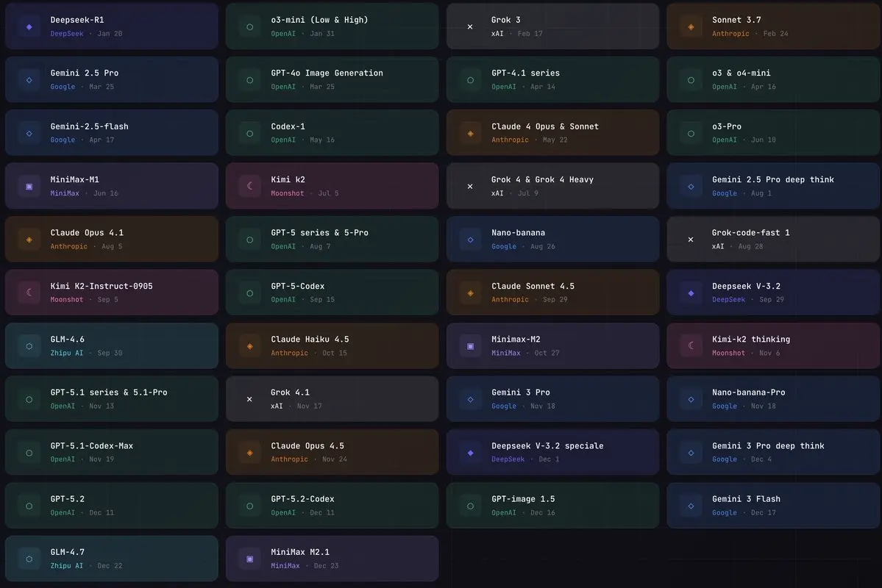Click the hexagon icon on GLM-4.6 card
The width and height of the screenshot is (882, 588).
(x=29, y=345)
